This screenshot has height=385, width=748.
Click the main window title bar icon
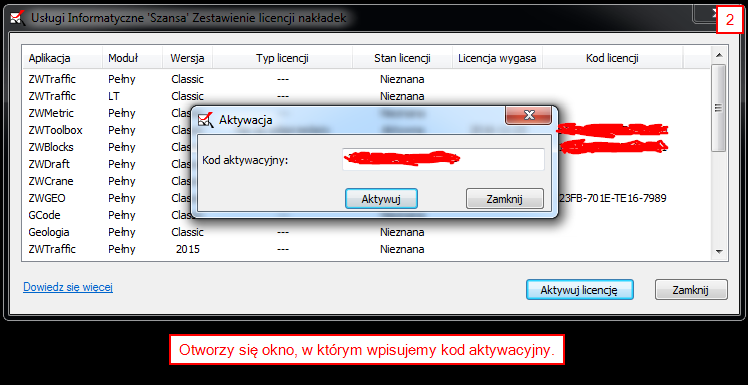click(x=17, y=18)
